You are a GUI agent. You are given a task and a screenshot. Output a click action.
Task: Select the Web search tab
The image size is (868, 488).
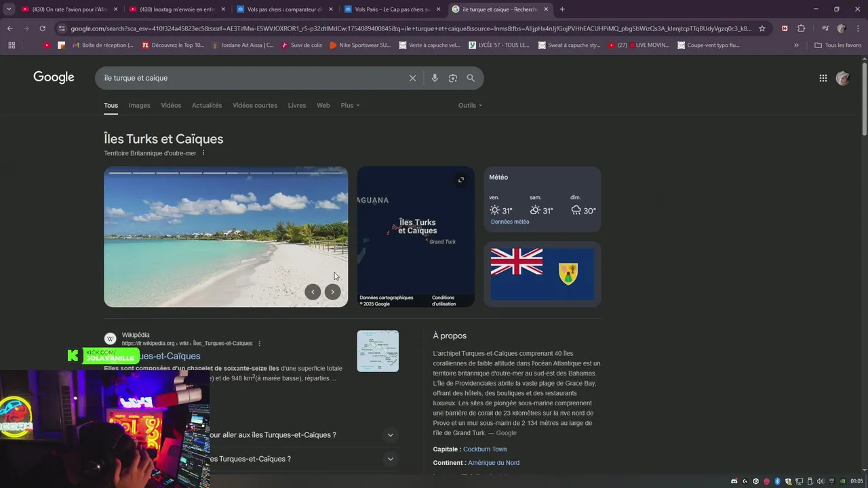[323, 105]
